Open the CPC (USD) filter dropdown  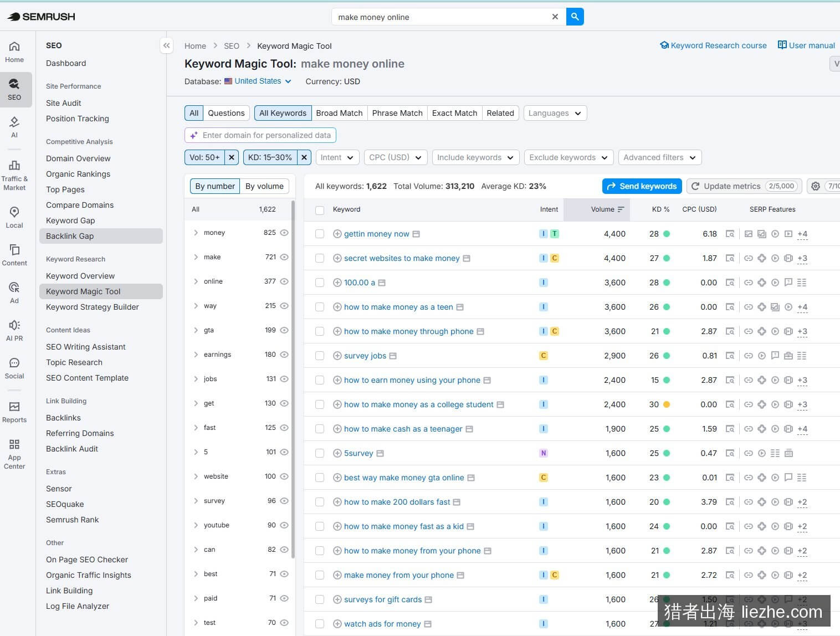(x=396, y=157)
